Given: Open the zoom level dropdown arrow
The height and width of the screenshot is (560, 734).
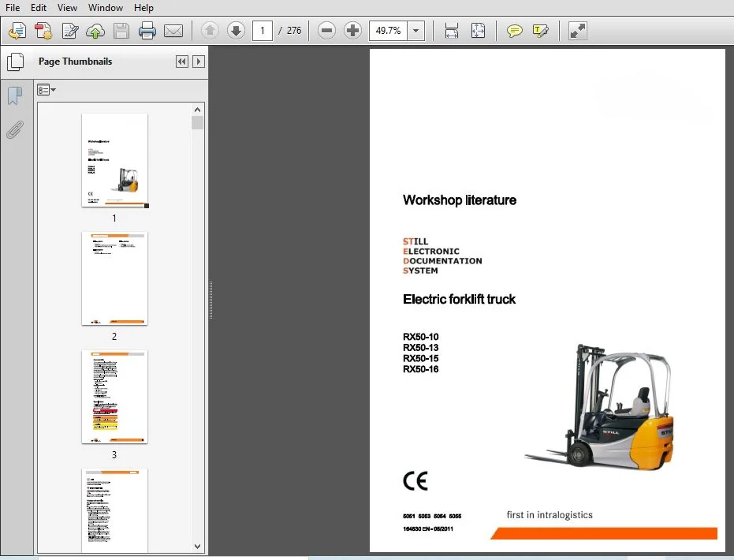Looking at the screenshot, I should (x=415, y=31).
